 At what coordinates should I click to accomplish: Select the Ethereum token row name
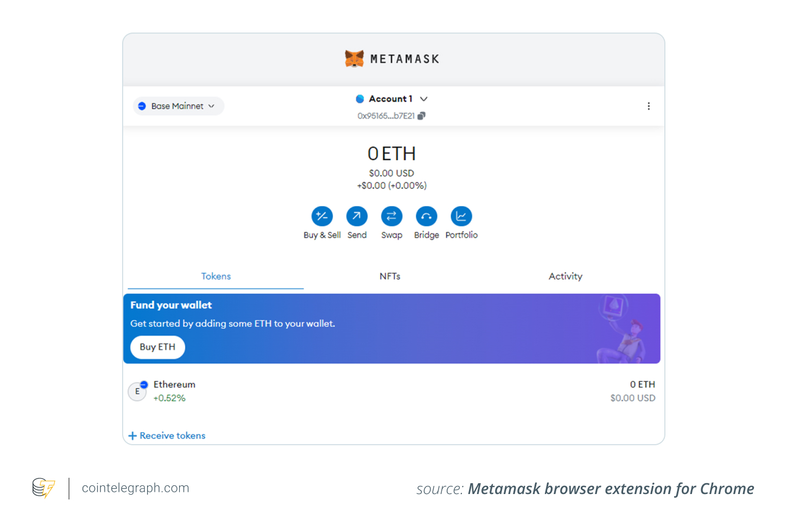(x=174, y=384)
